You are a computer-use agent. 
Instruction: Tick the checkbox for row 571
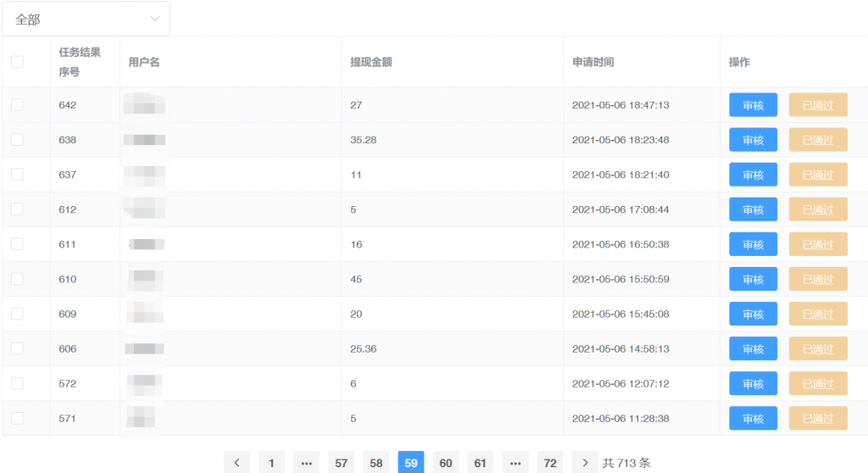pyautogui.click(x=17, y=418)
